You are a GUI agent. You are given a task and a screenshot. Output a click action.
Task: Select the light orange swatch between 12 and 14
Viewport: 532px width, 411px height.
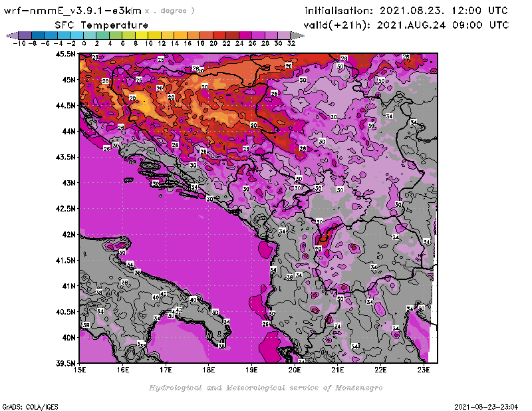coord(168,35)
